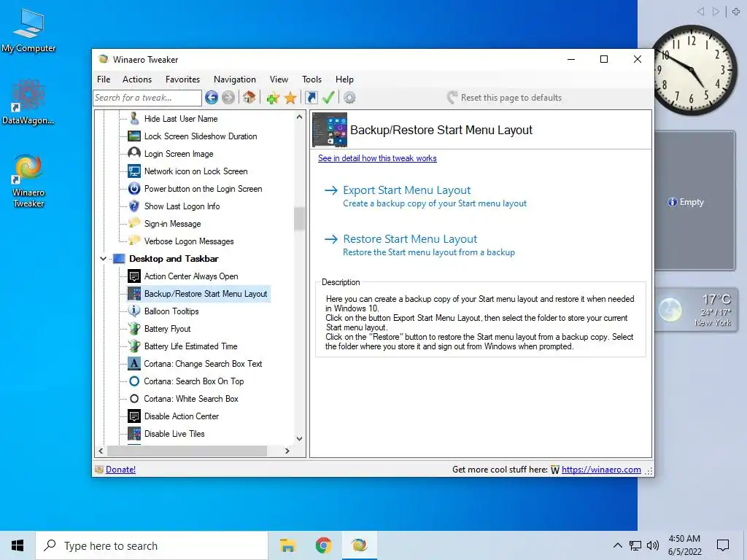Image resolution: width=747 pixels, height=560 pixels.
Task: Click the green plus Add to Favorites star
Action: click(273, 98)
